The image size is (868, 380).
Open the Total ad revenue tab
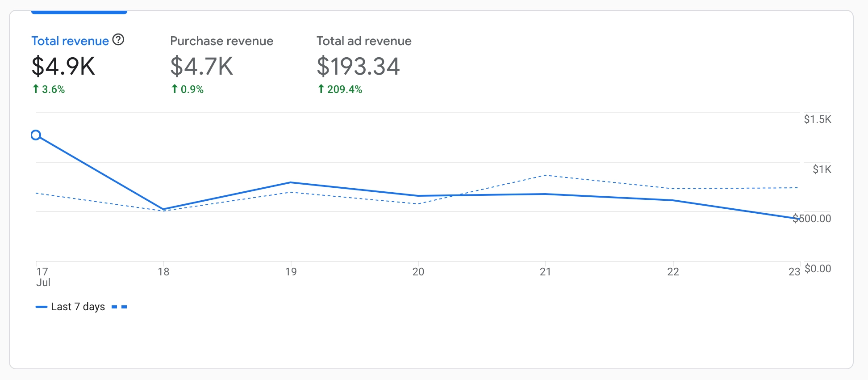click(364, 41)
